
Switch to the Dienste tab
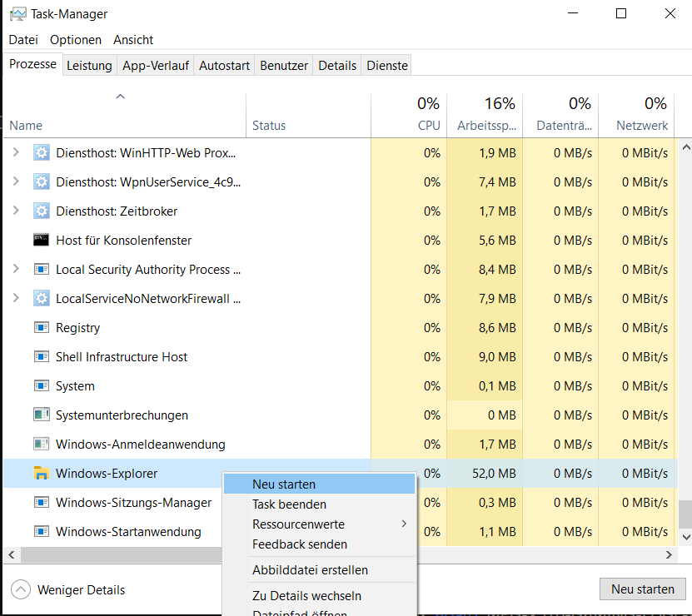click(x=387, y=65)
